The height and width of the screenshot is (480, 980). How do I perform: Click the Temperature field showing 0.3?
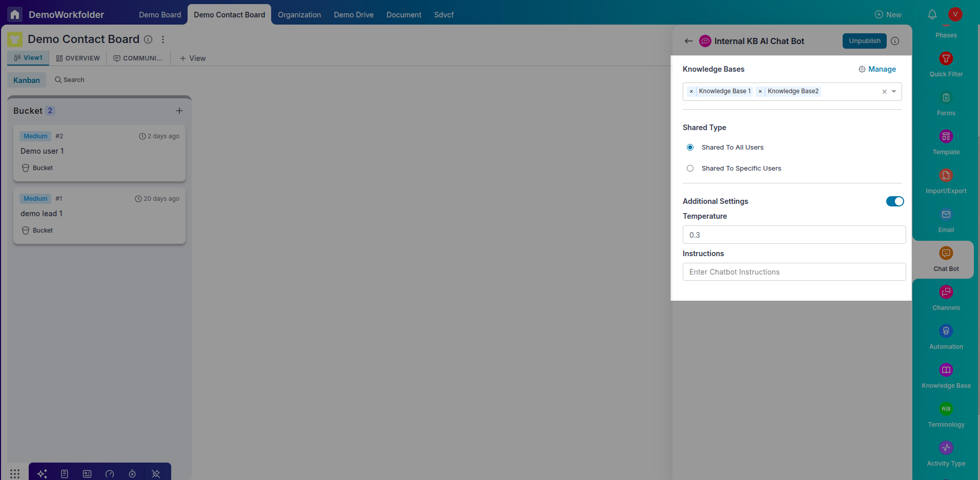pos(794,235)
